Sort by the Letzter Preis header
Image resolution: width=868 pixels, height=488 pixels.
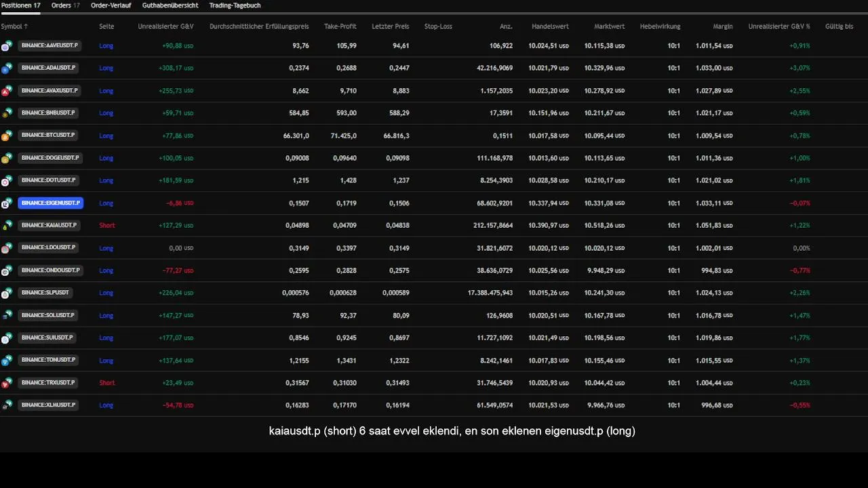(391, 26)
